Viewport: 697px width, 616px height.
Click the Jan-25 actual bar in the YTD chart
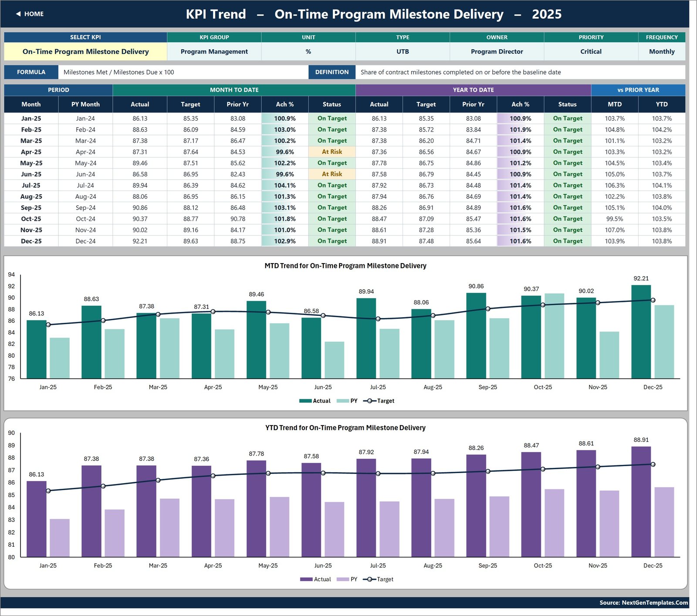37,519
